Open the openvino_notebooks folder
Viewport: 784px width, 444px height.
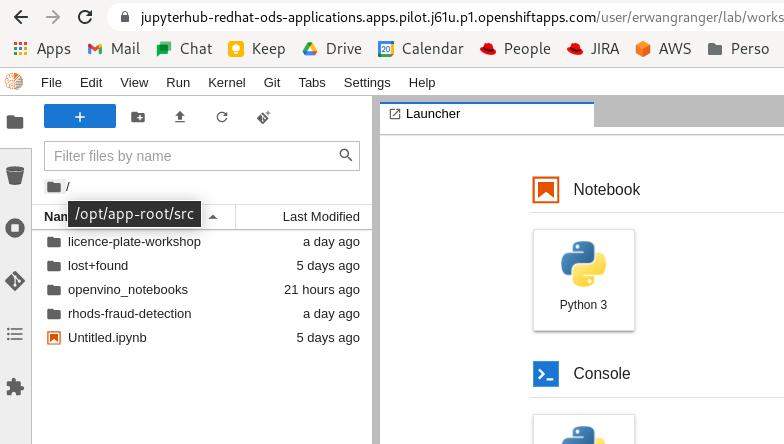pos(127,290)
